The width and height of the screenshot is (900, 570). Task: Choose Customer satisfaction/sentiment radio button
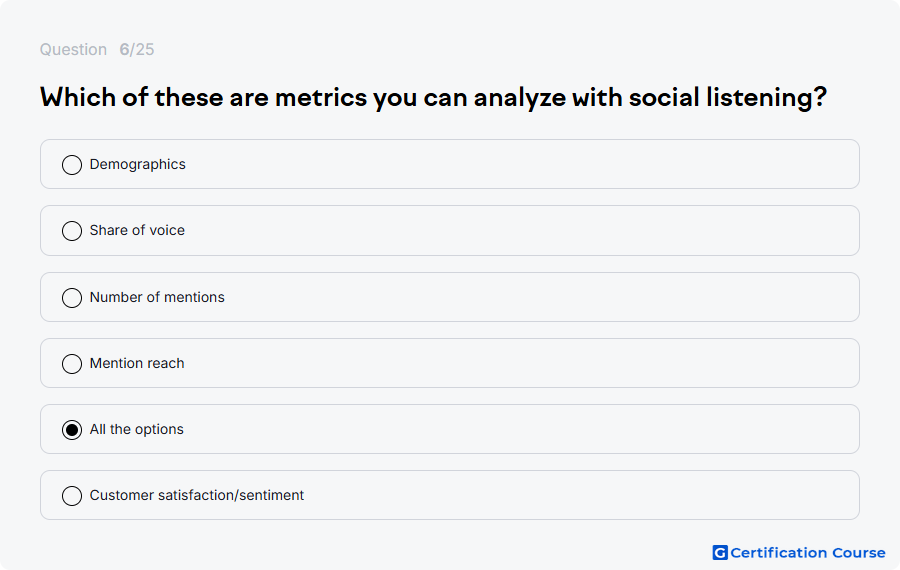[72, 495]
